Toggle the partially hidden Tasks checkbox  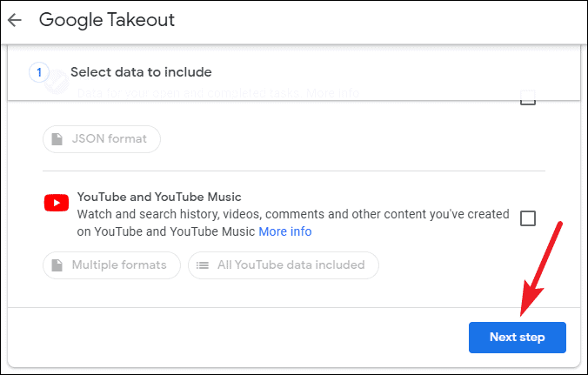[x=527, y=98]
